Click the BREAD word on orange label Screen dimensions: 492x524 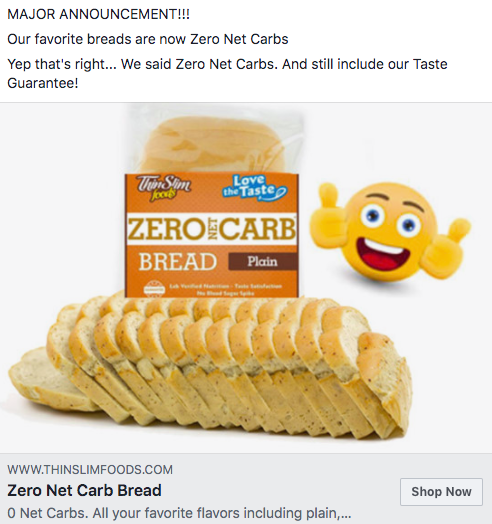click(x=178, y=262)
